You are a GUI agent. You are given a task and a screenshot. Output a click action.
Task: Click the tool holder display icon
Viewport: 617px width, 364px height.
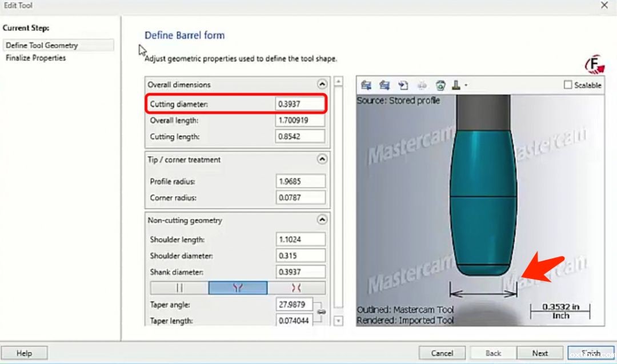(456, 85)
